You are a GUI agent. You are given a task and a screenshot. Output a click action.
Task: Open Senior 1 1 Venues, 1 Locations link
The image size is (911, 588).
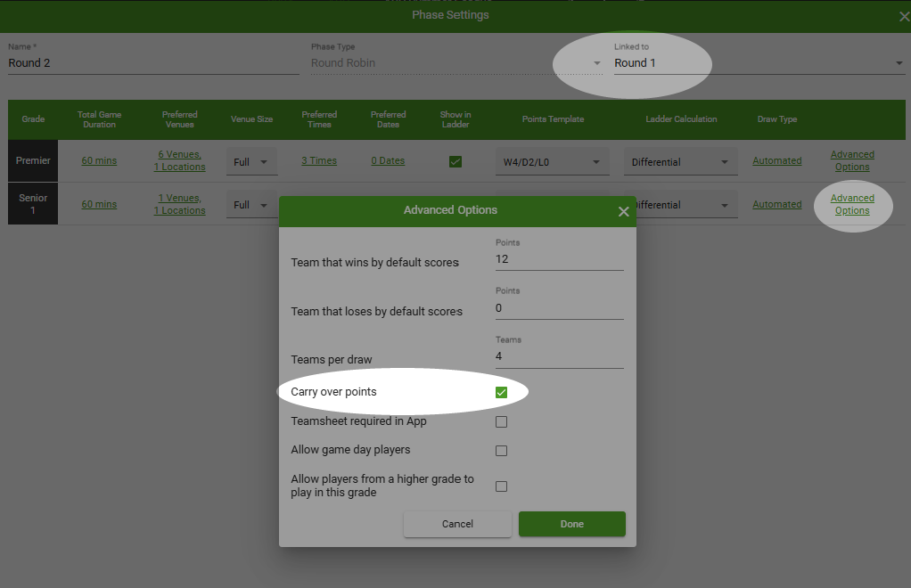pyautogui.click(x=179, y=204)
